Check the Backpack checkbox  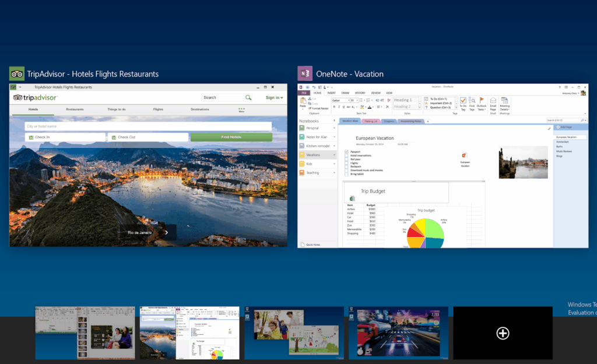[346, 167]
